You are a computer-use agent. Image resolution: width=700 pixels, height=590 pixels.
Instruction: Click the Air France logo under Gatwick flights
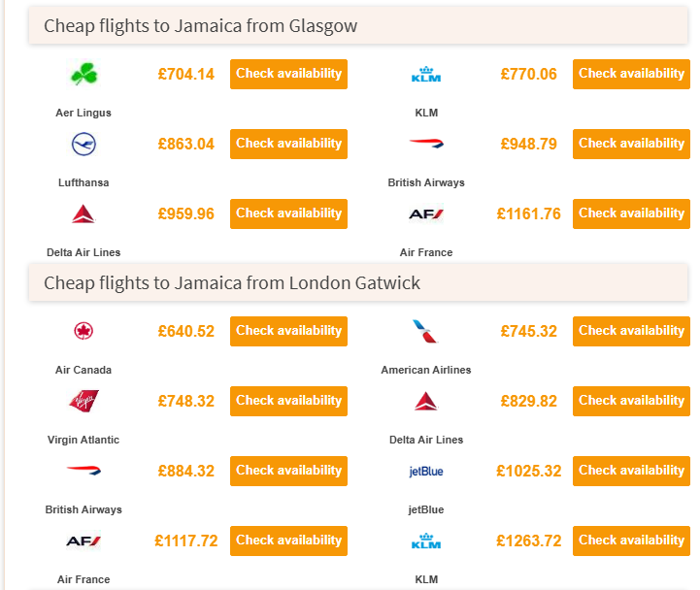(x=83, y=541)
